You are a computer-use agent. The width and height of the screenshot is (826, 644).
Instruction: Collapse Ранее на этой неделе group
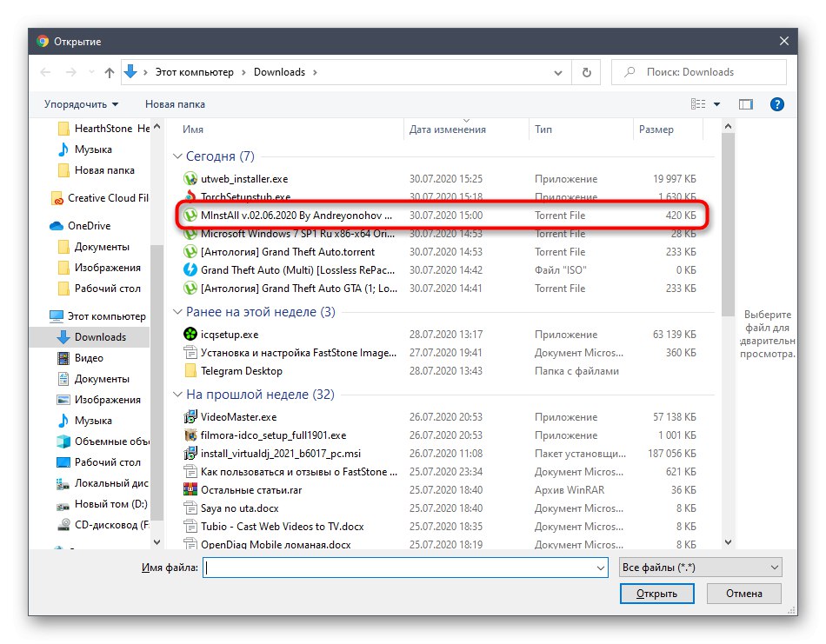(177, 312)
